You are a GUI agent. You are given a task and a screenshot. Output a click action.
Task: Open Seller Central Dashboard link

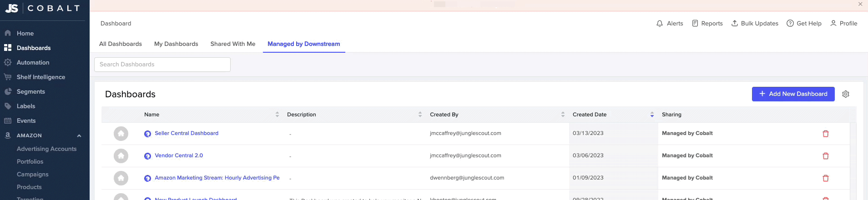pyautogui.click(x=187, y=133)
